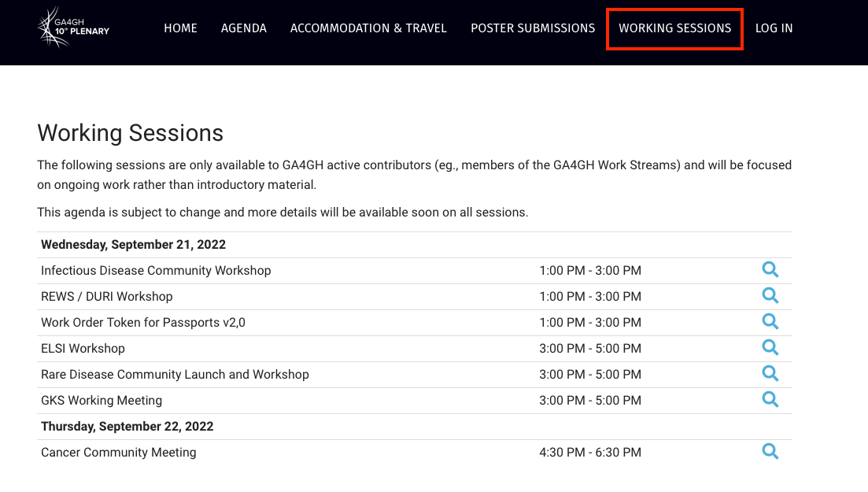Open magnifier for Rare Disease Community Launch
This screenshot has height=492, width=868.
coord(770,374)
